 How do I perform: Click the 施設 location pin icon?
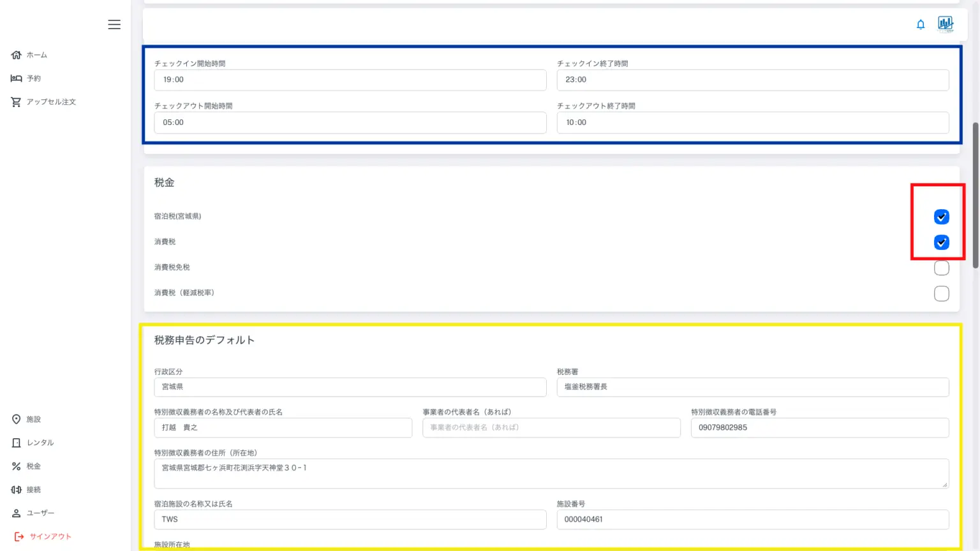pyautogui.click(x=17, y=419)
